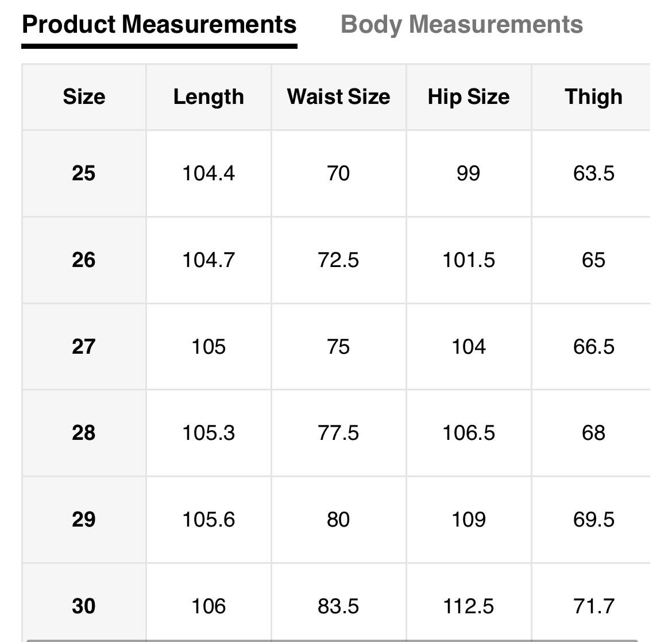672x642 pixels.
Task: Select the size 27 row label
Action: pos(84,346)
